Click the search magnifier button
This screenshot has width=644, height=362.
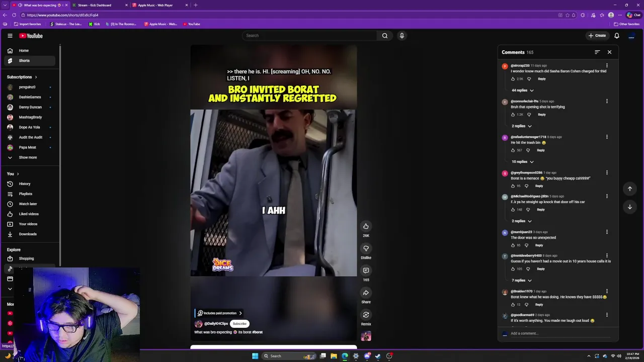[x=385, y=36]
